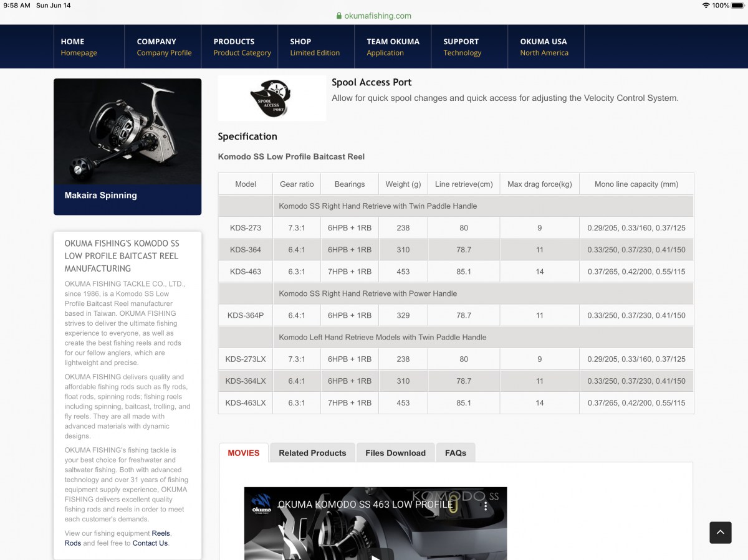Image resolution: width=748 pixels, height=560 pixels.
Task: Click the Weight (g) column header
Action: (403, 184)
